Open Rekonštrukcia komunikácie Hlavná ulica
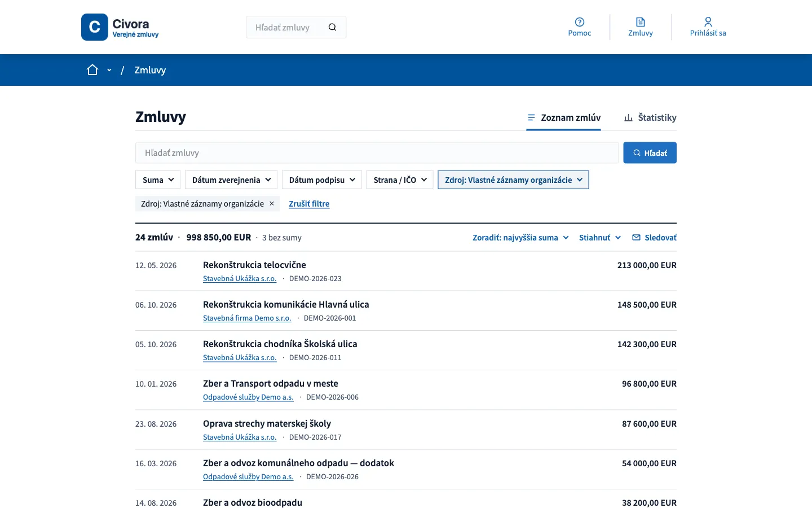The height and width of the screenshot is (508, 812). [x=286, y=305]
